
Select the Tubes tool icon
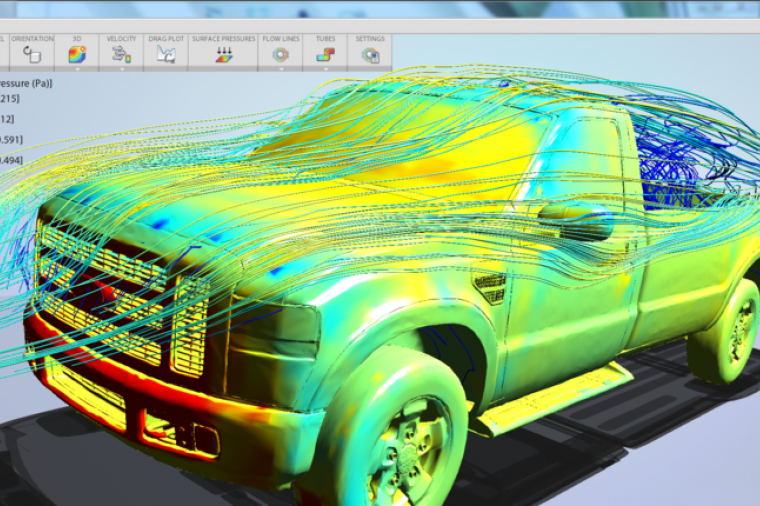tap(325, 54)
